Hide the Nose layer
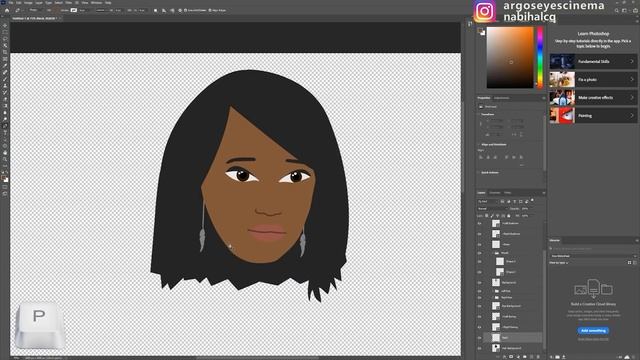Screen dimensions: 640x360 480,244
